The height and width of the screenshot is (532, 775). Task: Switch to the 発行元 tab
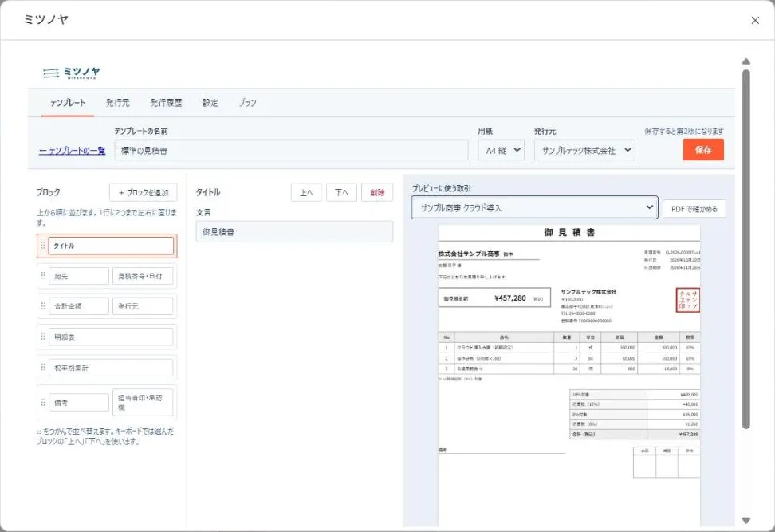tap(118, 103)
